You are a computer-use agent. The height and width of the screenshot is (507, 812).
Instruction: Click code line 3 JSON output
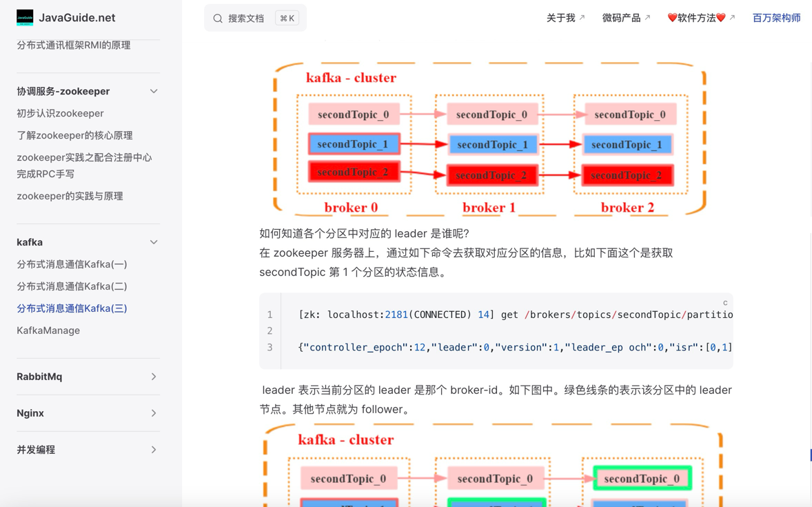(516, 348)
